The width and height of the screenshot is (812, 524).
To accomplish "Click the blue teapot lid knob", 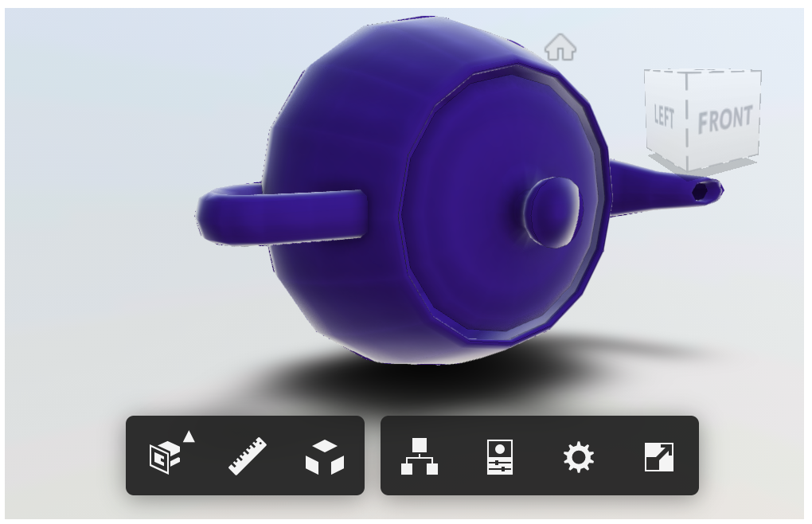I will [x=554, y=213].
